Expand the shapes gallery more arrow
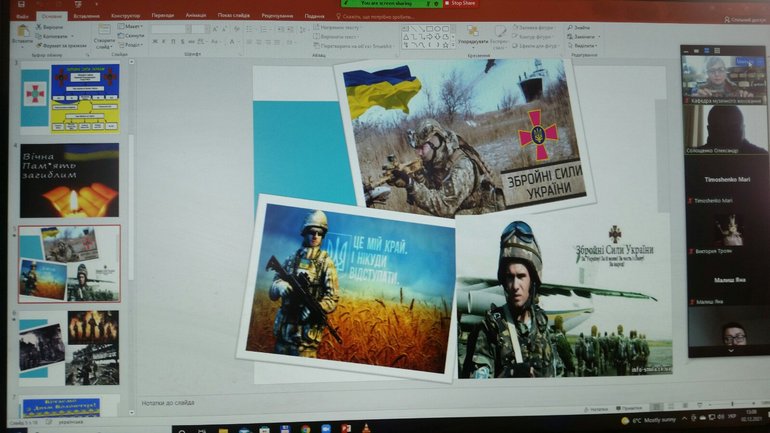 [x=454, y=45]
